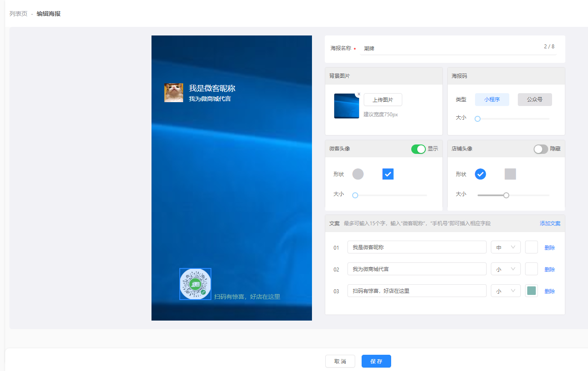Adjust the 店铺头像 size slider handle
588x371 pixels.
point(506,195)
